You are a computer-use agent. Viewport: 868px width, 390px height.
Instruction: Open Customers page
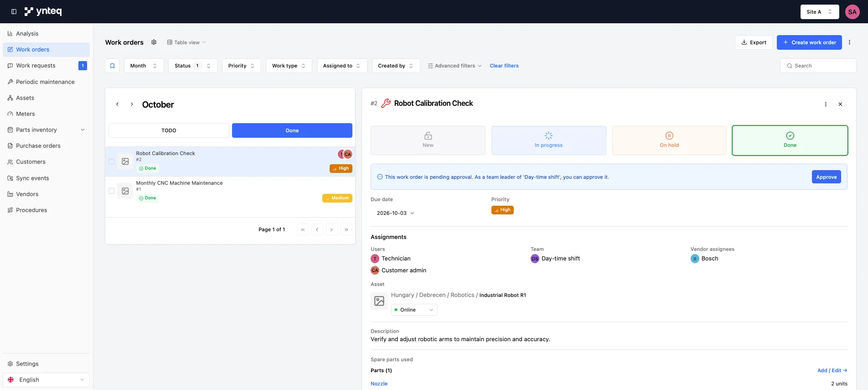click(46, 161)
